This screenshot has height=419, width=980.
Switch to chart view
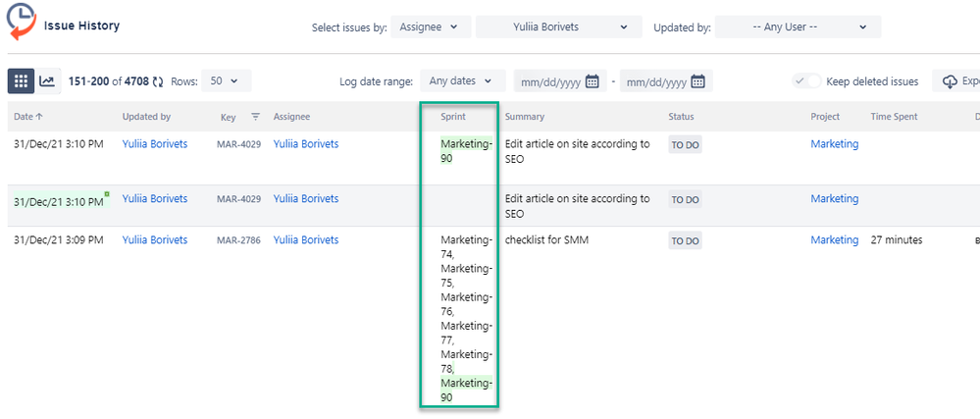[x=47, y=81]
